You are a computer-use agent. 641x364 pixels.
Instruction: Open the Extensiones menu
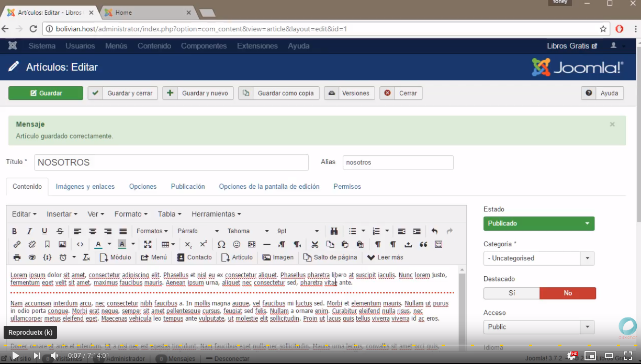click(x=257, y=46)
